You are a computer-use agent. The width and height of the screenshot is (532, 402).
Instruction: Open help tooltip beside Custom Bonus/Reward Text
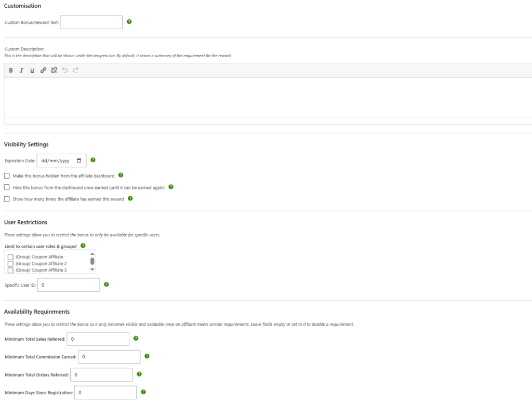(x=129, y=22)
